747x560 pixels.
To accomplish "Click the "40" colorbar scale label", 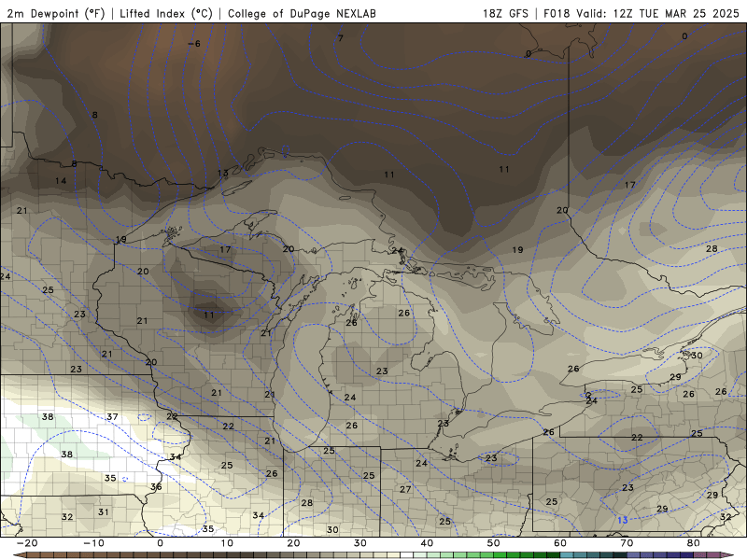I will point(427,543).
